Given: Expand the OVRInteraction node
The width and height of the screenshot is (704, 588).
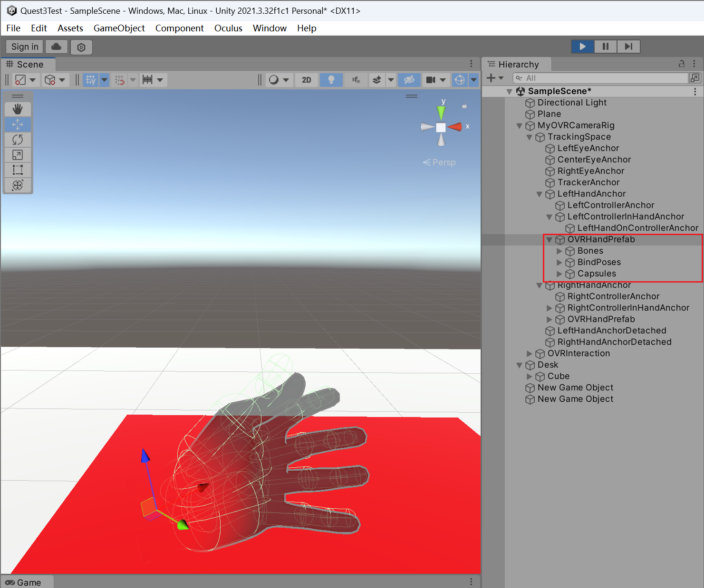Looking at the screenshot, I should point(530,353).
